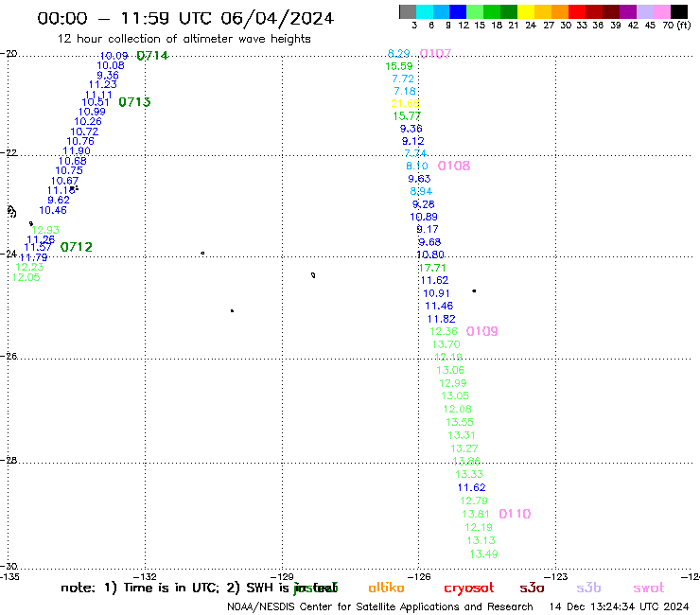700x615 pixels.
Task: Click the 13.27 wave height value
Action: tap(464, 448)
